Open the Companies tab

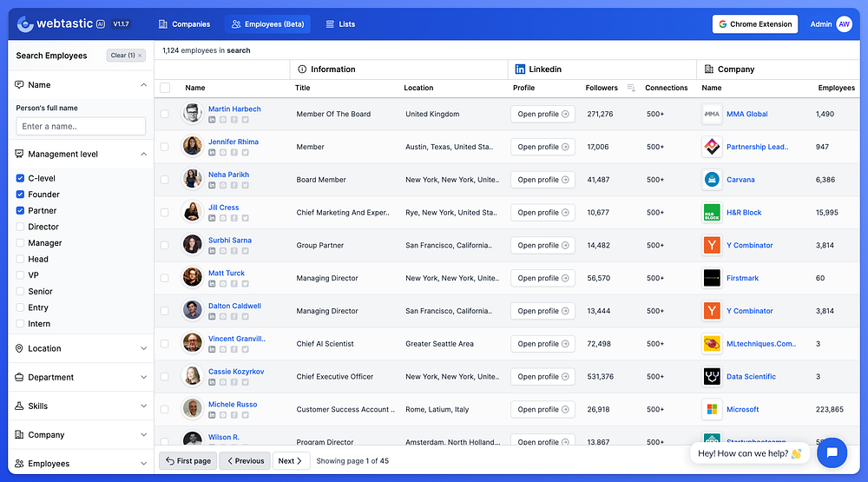(184, 23)
